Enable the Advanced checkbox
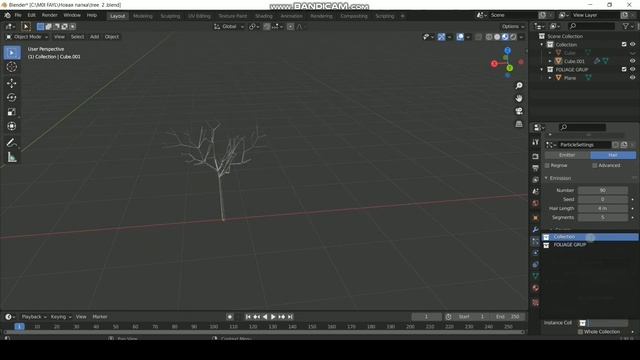Viewport: 640px width, 360px height. click(595, 165)
